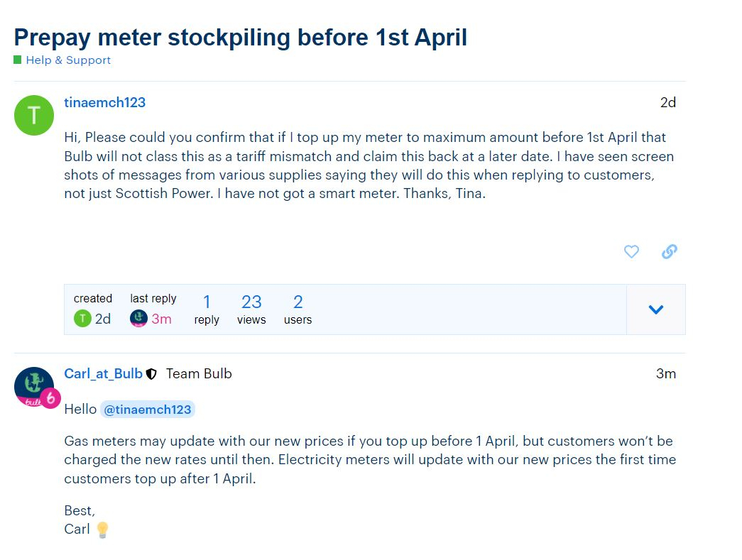Click small green T avatar under created

pos(82,318)
